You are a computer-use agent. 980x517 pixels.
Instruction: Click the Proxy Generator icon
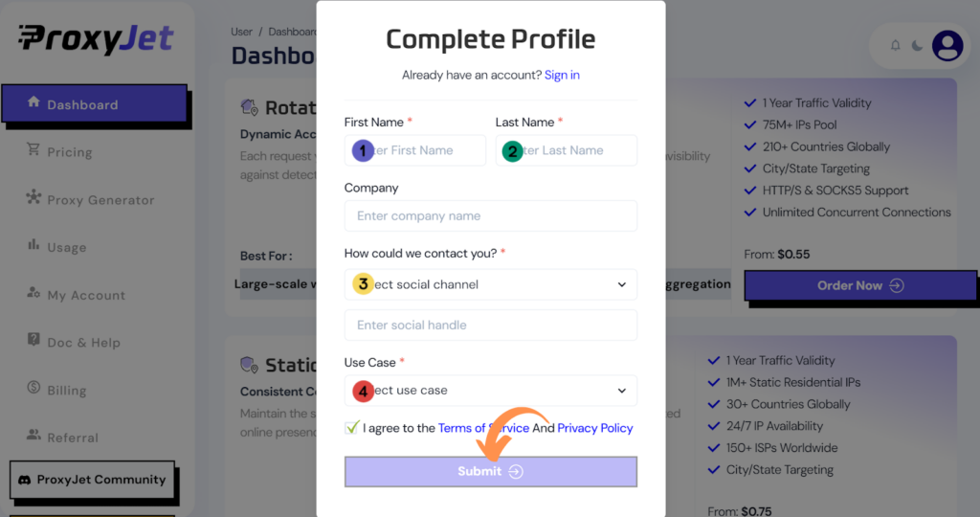(x=33, y=197)
